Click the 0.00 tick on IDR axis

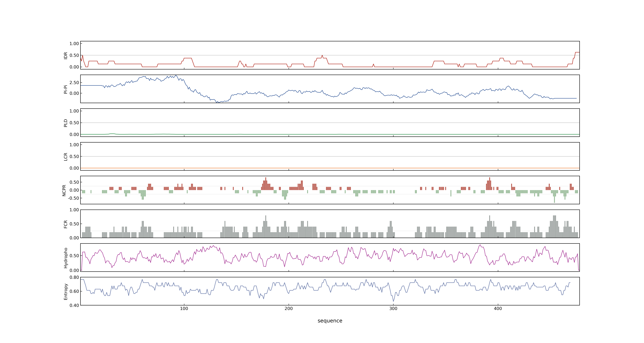click(x=74, y=67)
